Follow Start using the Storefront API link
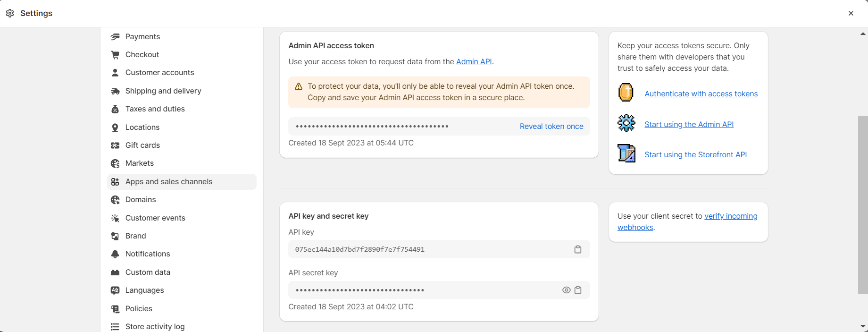The height and width of the screenshot is (332, 868). tap(695, 155)
